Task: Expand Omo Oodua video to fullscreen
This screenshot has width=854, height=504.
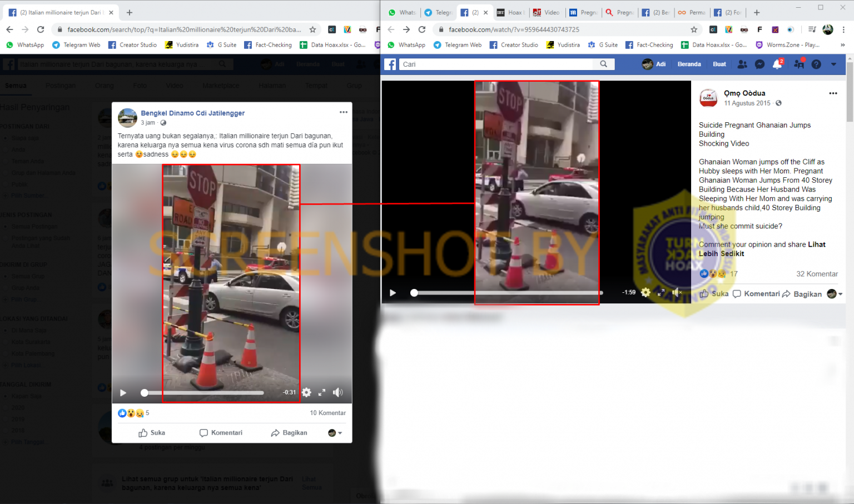Action: tap(661, 292)
